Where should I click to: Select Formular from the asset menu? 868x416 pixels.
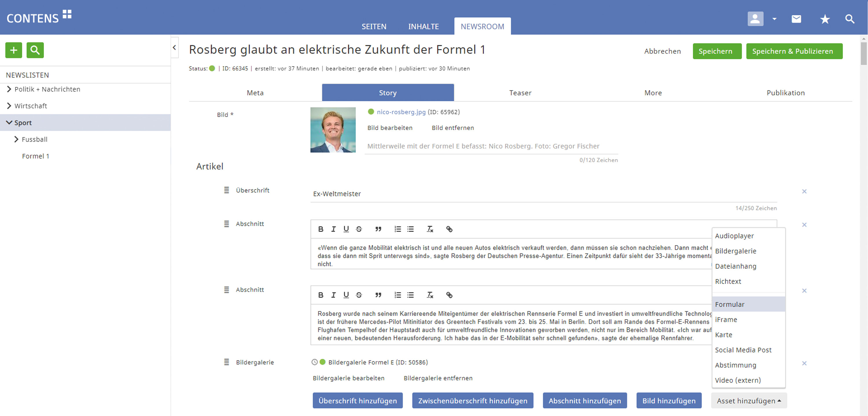point(730,304)
